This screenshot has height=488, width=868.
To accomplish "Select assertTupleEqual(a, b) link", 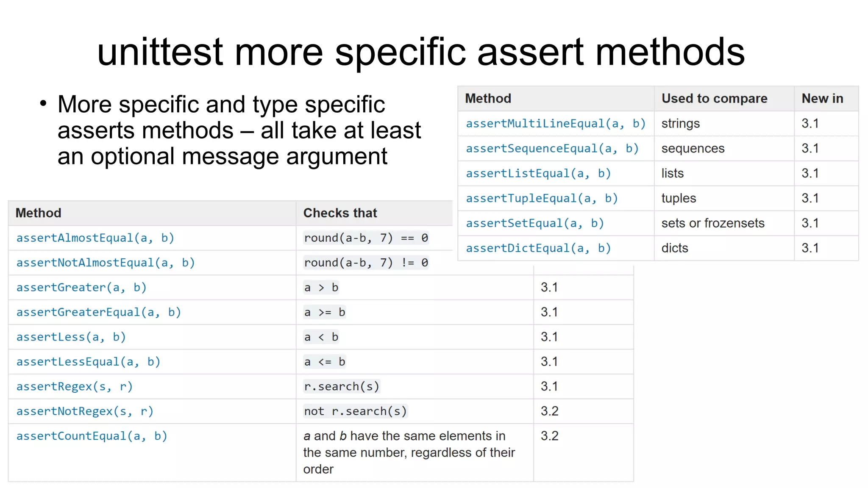I will coord(542,199).
